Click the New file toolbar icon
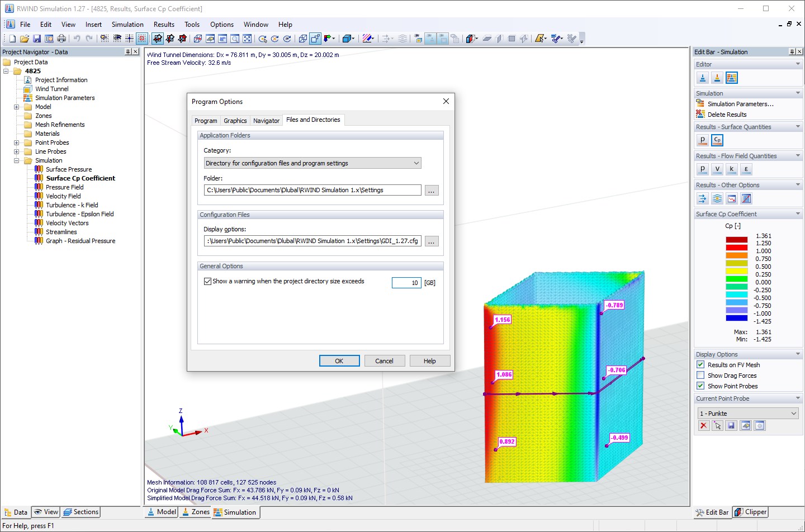This screenshot has width=805, height=532. (x=12, y=39)
